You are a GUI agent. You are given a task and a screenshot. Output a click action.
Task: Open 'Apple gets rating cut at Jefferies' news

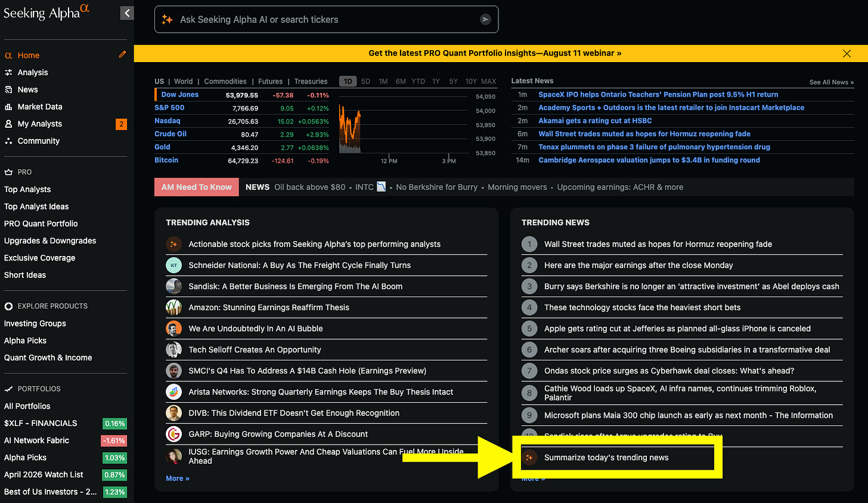point(677,328)
